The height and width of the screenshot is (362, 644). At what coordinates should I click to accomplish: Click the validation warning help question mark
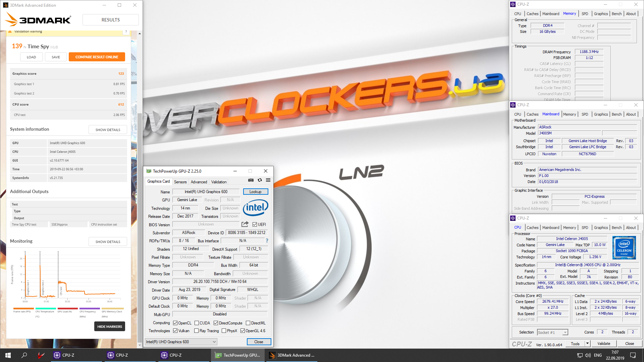tap(126, 32)
